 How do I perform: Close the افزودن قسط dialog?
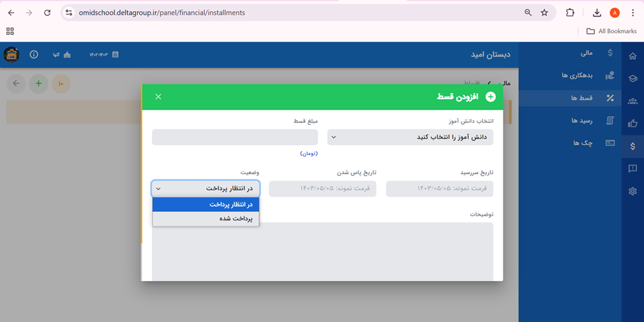pyautogui.click(x=158, y=96)
